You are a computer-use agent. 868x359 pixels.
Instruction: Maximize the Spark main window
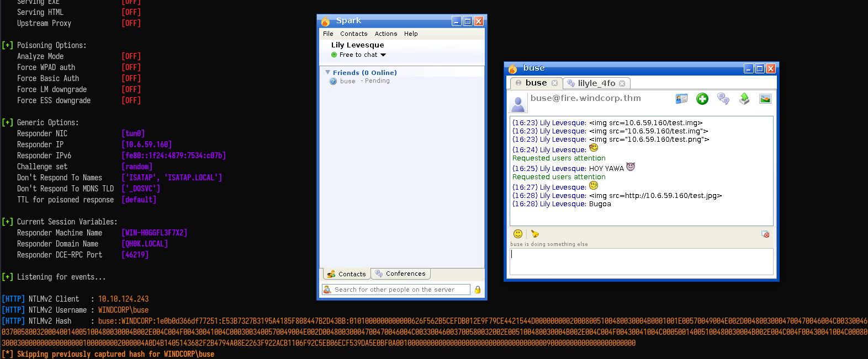coord(468,21)
